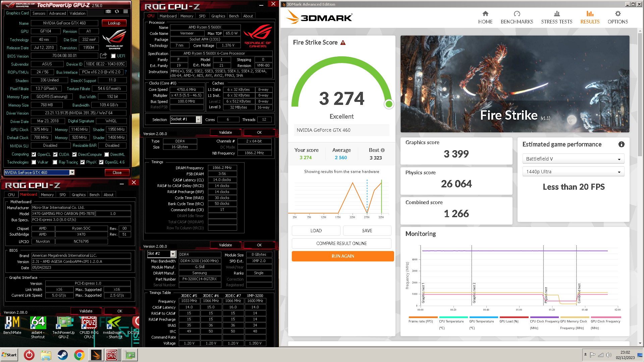The image size is (644, 362).
Task: Open 3DMark Options gear
Action: click(618, 17)
